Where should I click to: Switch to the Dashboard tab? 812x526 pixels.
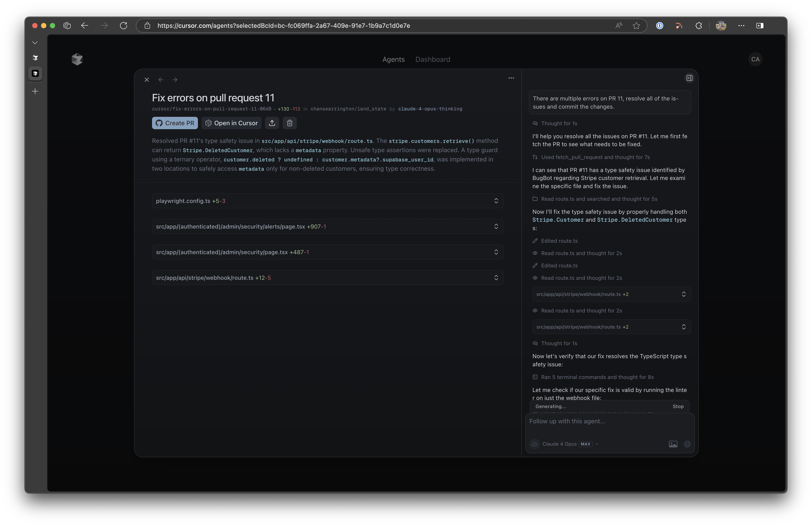pos(433,59)
